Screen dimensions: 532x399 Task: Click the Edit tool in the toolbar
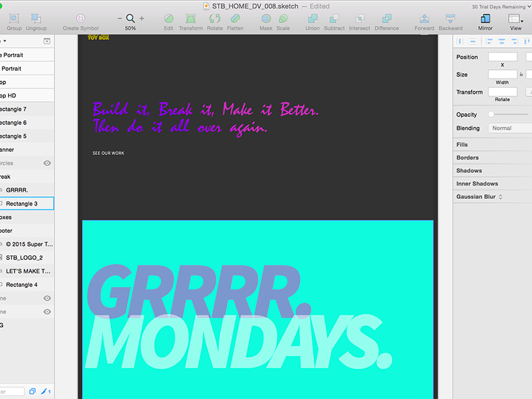(x=169, y=22)
